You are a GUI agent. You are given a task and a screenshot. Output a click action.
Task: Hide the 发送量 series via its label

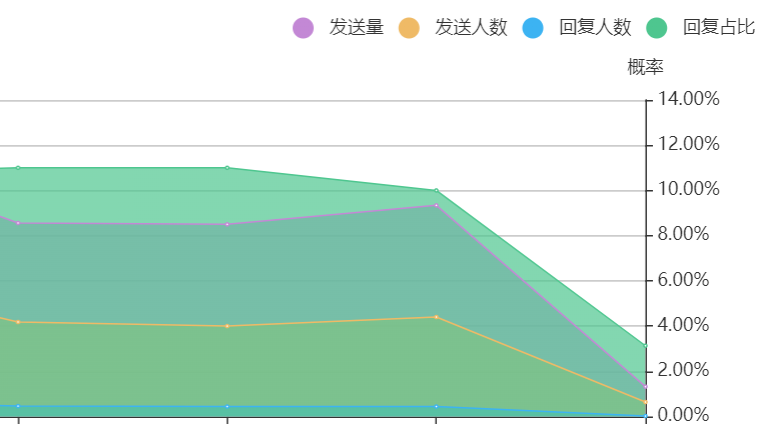(356, 28)
